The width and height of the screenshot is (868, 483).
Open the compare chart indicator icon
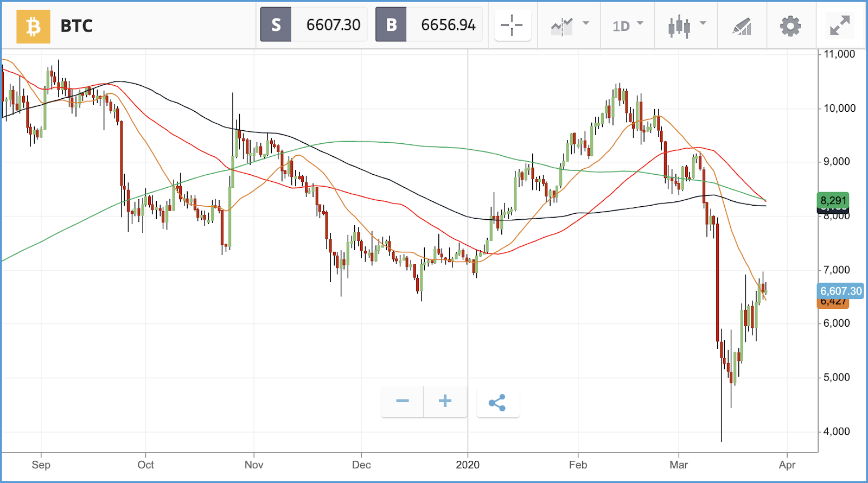561,26
